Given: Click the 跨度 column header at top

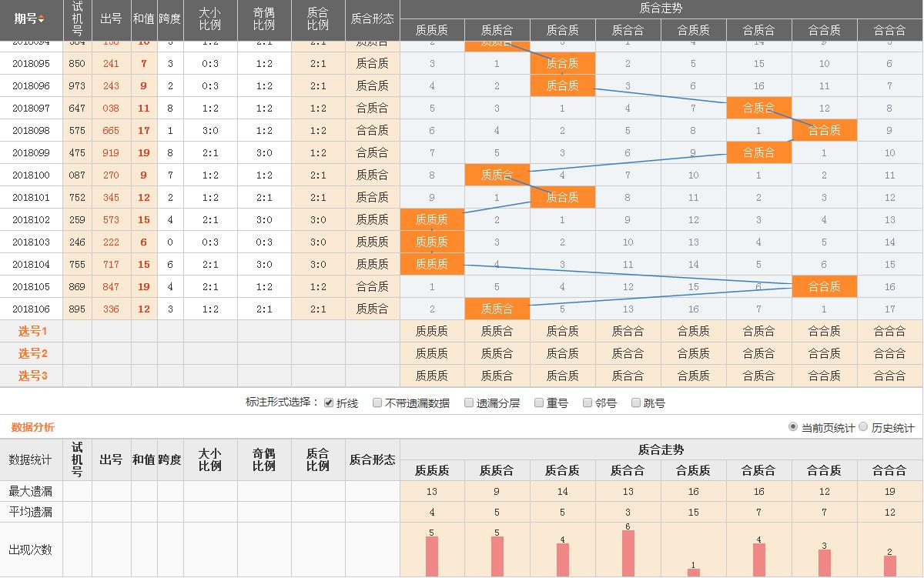Looking at the screenshot, I should pyautogui.click(x=170, y=18).
